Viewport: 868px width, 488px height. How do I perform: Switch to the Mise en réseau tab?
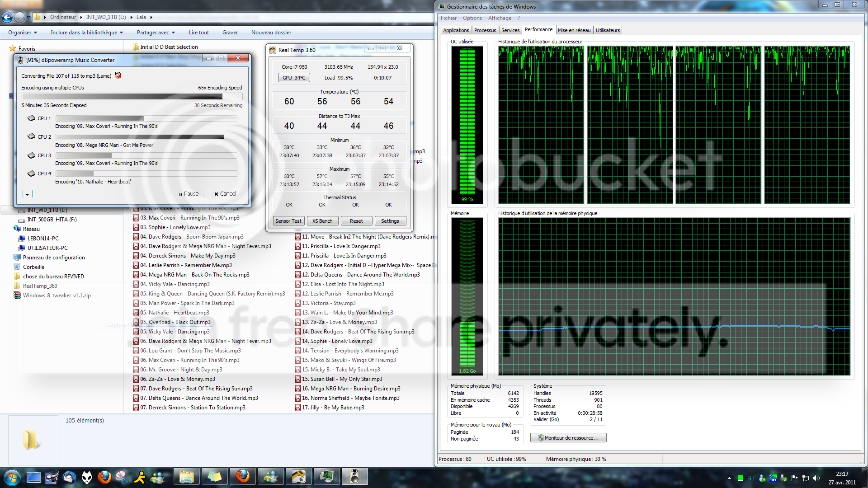[574, 30]
